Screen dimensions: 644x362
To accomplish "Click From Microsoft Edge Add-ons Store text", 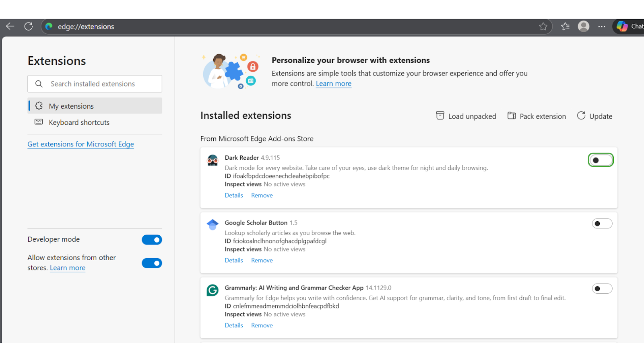I will point(257,139).
